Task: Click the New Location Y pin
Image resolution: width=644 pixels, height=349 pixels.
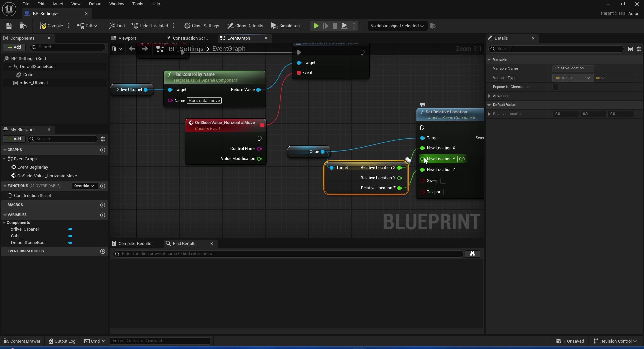Action: pos(422,159)
